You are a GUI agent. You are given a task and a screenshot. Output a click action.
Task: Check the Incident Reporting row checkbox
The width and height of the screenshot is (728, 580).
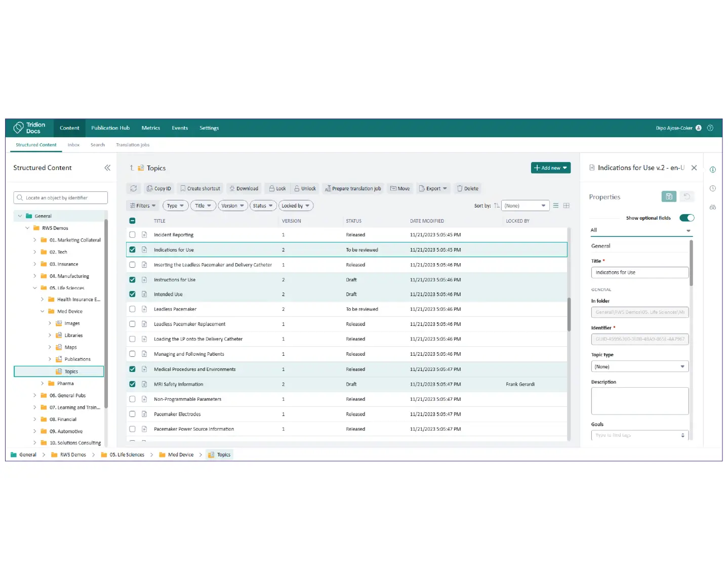pyautogui.click(x=133, y=235)
